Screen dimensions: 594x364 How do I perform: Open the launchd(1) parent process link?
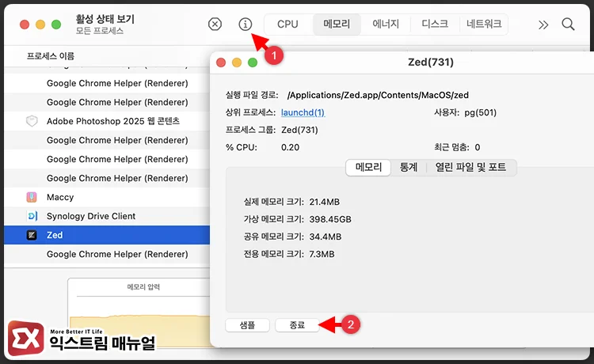(303, 112)
